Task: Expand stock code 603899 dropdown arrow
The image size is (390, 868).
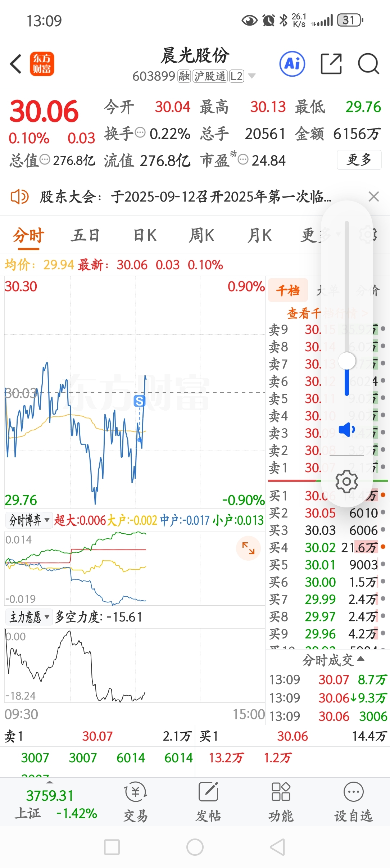Action: coord(252,76)
